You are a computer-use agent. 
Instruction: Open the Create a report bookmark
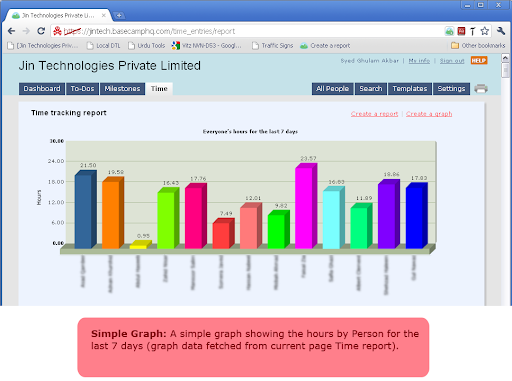[325, 46]
